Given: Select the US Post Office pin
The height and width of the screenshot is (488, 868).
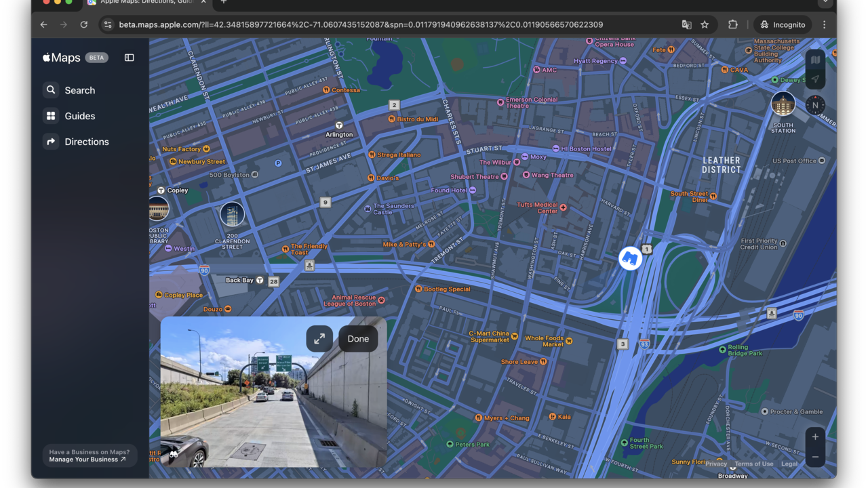Looking at the screenshot, I should click(822, 161).
